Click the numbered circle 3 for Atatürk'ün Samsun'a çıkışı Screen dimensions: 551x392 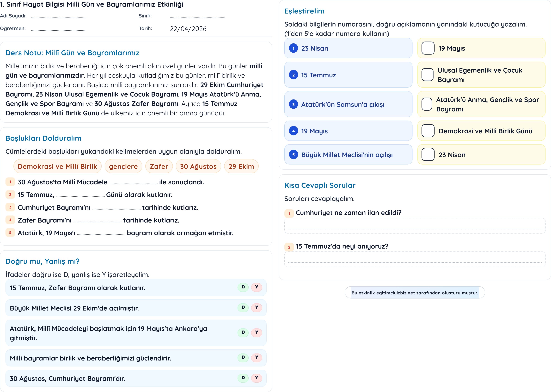coord(293,104)
